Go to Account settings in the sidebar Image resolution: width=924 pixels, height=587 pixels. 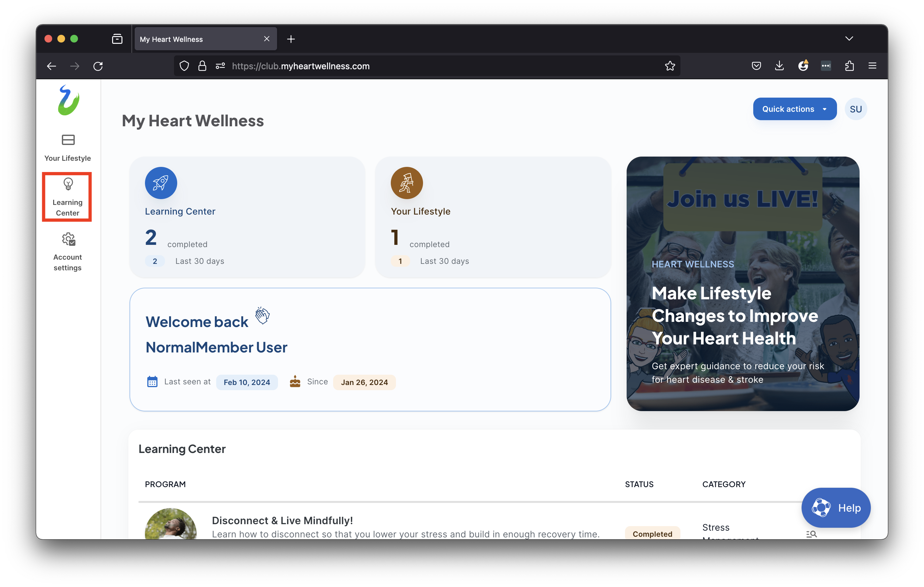(x=68, y=251)
